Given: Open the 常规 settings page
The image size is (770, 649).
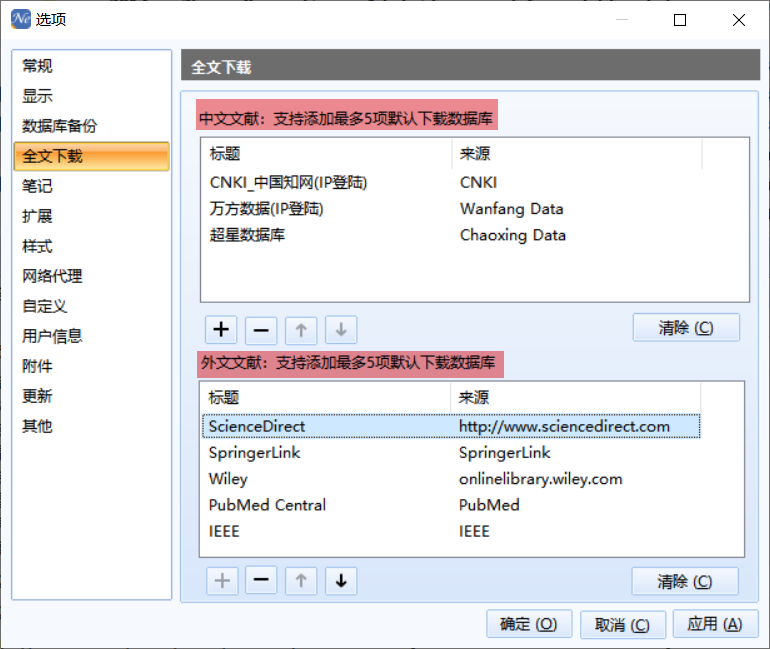Looking at the screenshot, I should coord(91,66).
